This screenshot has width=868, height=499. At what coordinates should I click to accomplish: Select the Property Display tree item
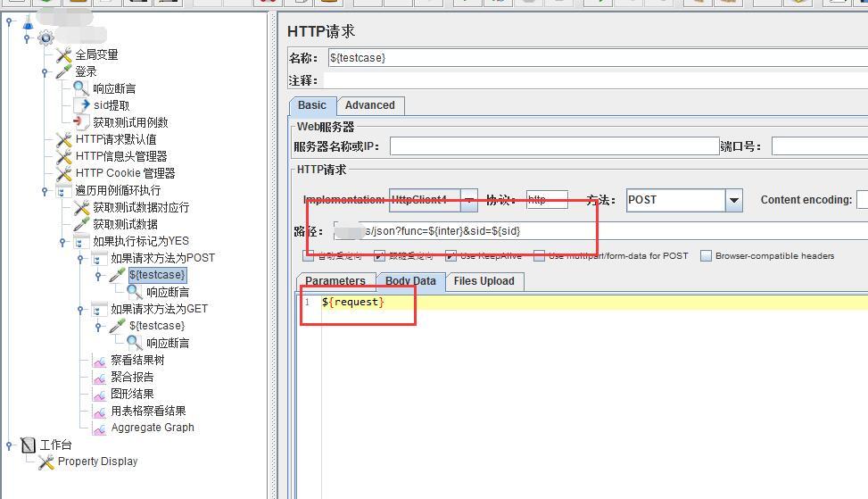click(97, 462)
